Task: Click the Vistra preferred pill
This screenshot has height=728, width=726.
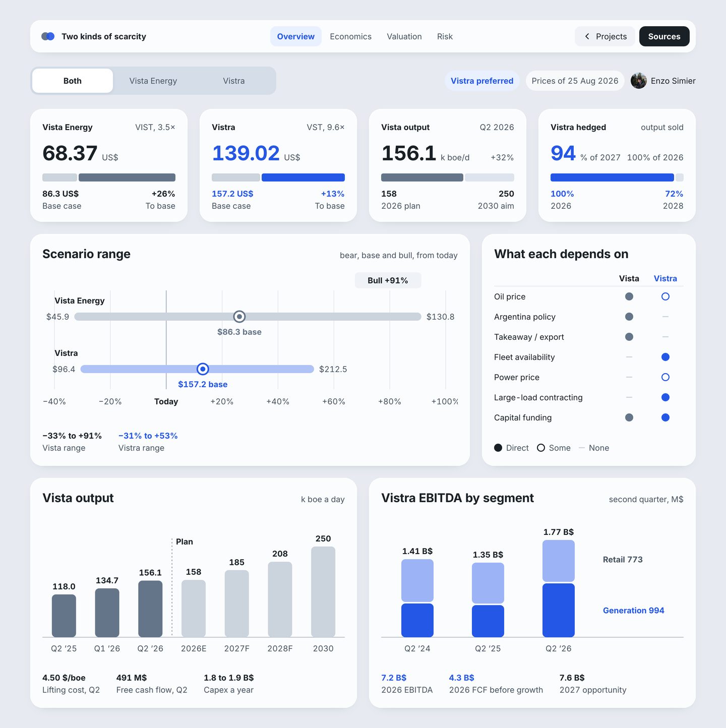Action: pyautogui.click(x=482, y=81)
